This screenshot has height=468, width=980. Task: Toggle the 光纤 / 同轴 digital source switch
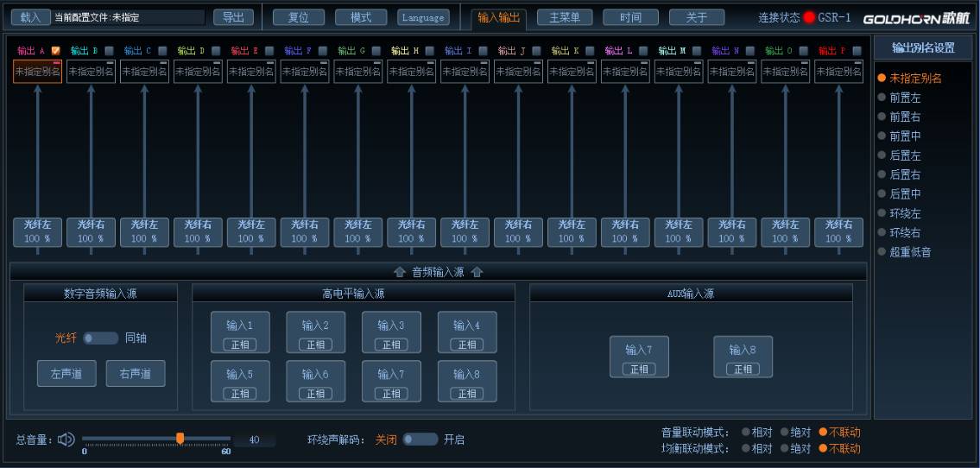click(x=101, y=338)
